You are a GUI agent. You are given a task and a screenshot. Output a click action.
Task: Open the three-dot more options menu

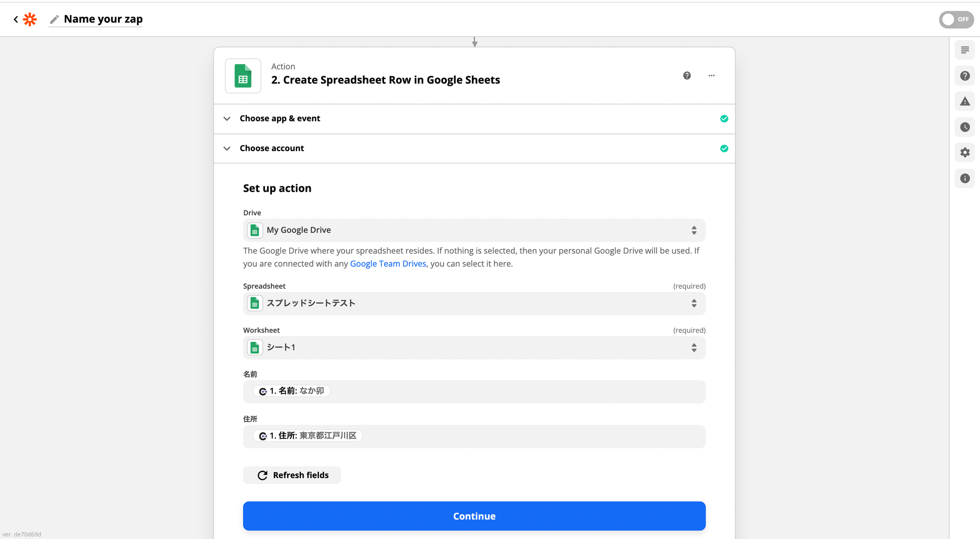711,76
